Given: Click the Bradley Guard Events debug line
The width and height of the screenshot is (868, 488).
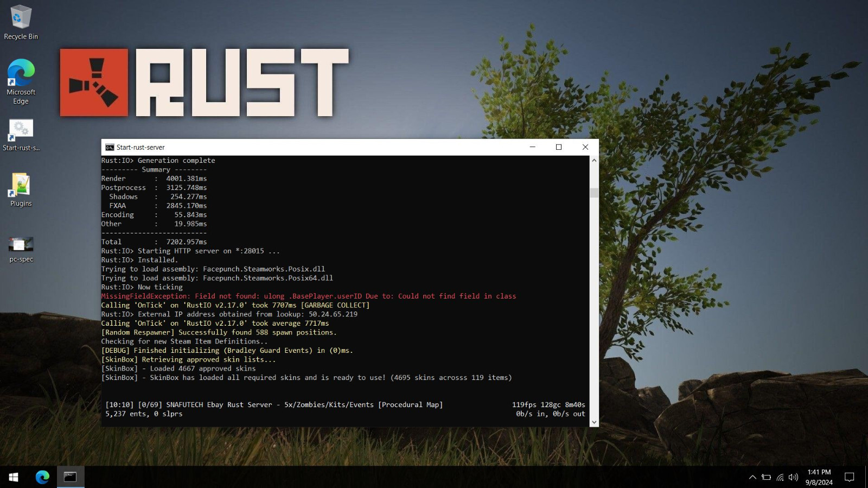Looking at the screenshot, I should [227, 350].
